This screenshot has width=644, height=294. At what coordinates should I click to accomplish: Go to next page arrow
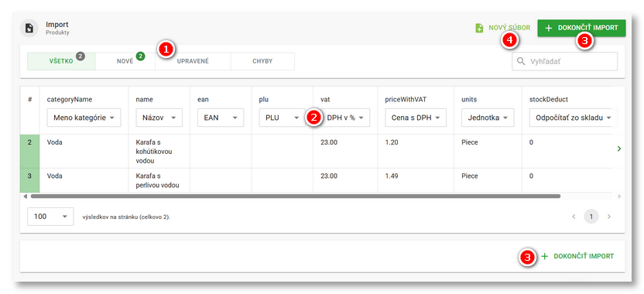pos(608,217)
